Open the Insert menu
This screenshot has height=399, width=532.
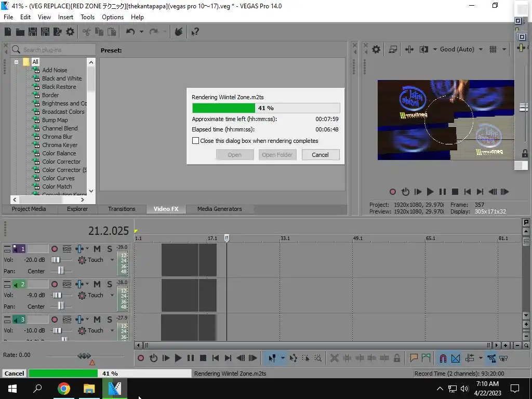click(x=65, y=17)
